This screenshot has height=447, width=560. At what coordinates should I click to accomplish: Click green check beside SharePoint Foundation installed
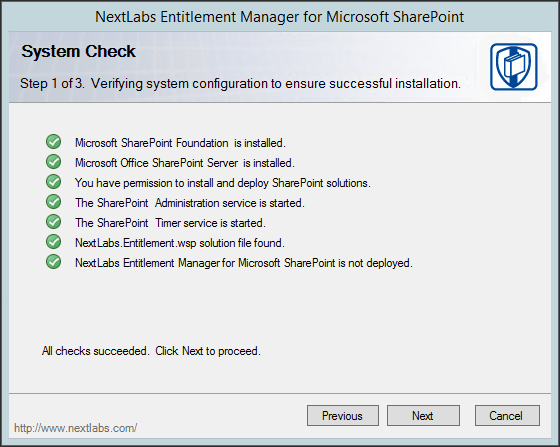(54, 142)
